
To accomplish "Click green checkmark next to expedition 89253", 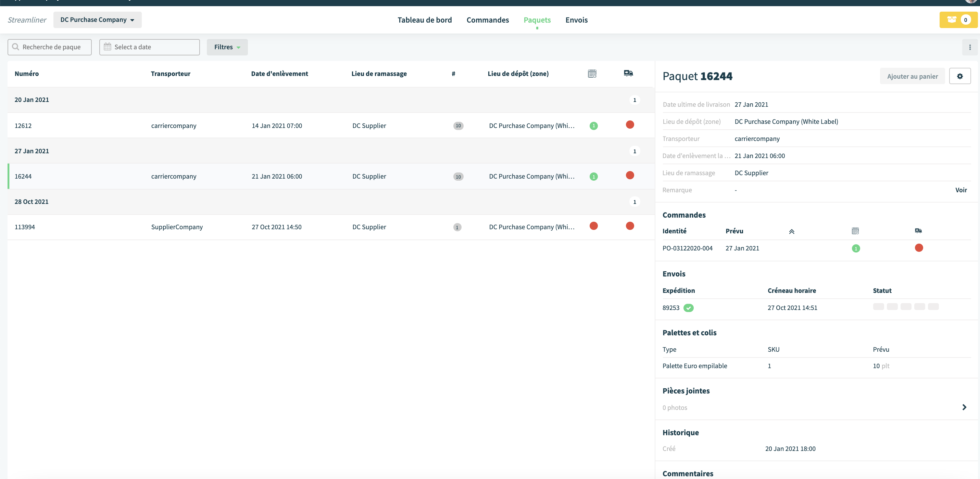I will pyautogui.click(x=688, y=308).
